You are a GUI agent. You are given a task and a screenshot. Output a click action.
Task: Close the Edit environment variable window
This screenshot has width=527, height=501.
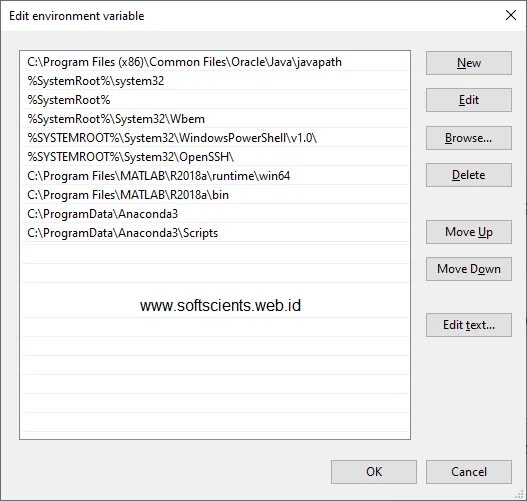click(511, 15)
